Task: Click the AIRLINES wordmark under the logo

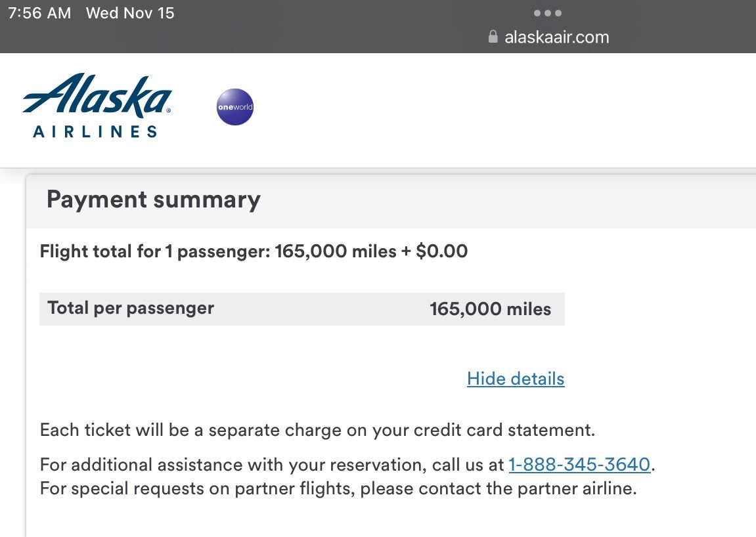Action: point(95,131)
